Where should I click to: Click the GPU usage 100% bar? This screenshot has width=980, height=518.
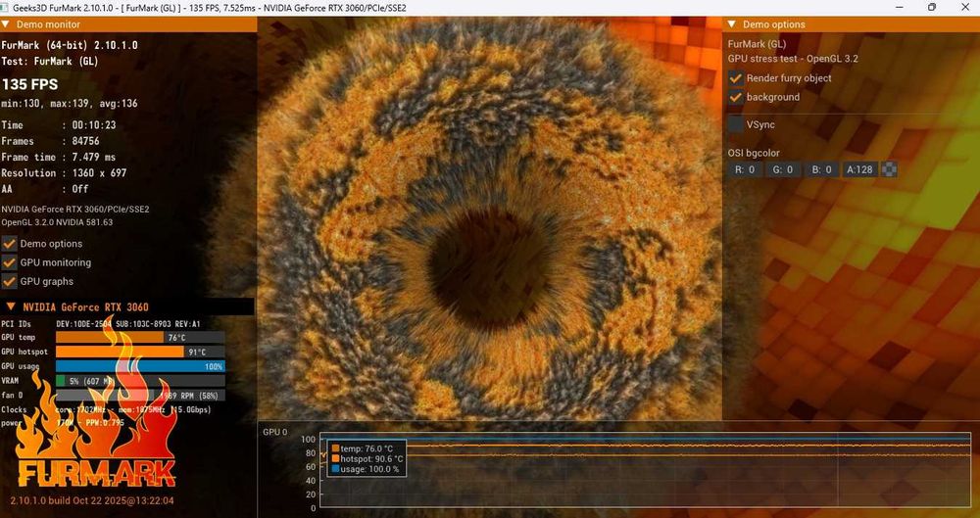coord(140,366)
